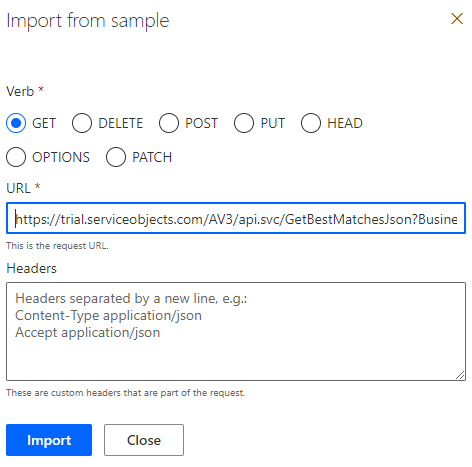Click the Headers section label
Viewport: 472px width, 467px height.
coord(31,268)
